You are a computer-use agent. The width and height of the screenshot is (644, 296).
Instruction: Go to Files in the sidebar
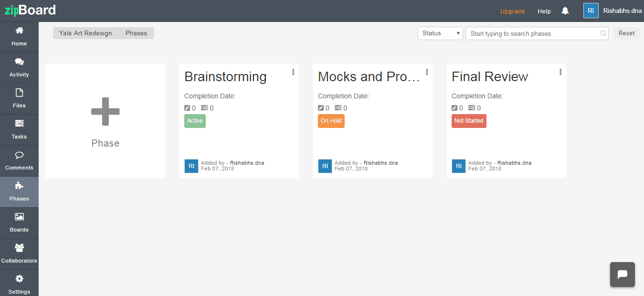[19, 99]
